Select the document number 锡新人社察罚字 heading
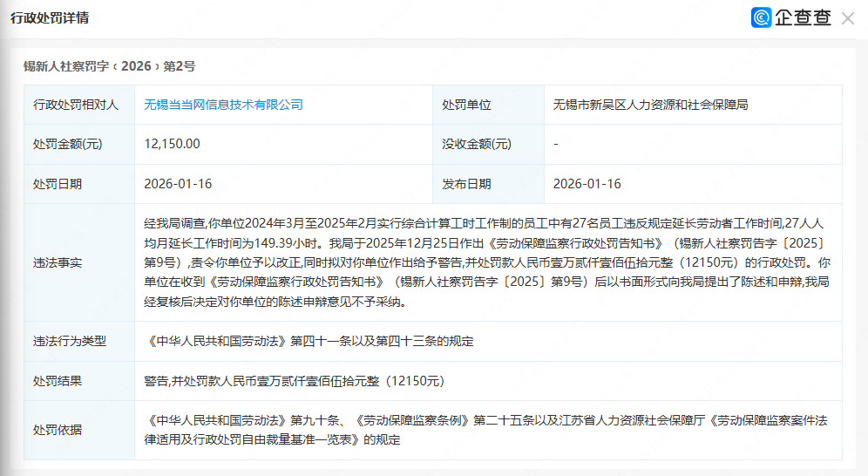Viewport: 868px width, 476px height. coord(109,65)
